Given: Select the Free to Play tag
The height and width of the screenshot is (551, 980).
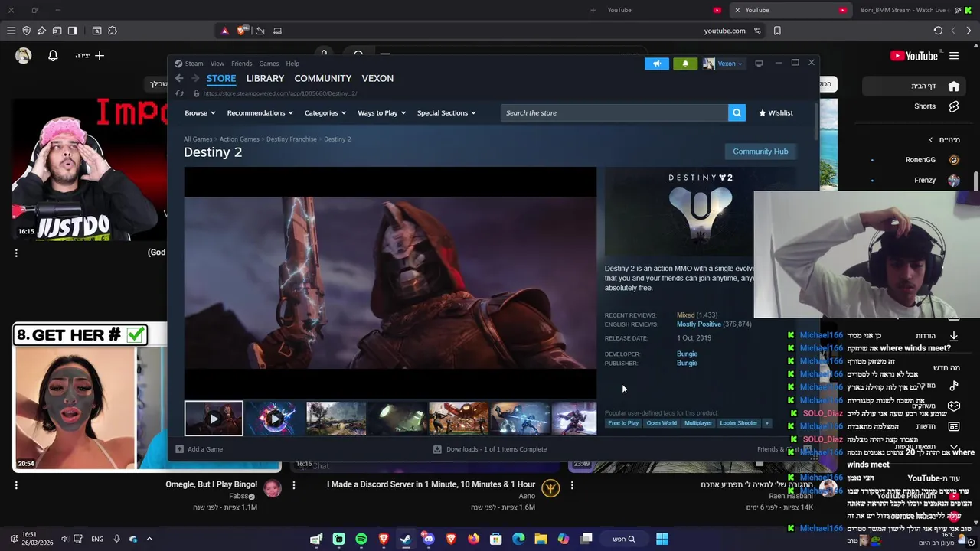Looking at the screenshot, I should point(623,423).
